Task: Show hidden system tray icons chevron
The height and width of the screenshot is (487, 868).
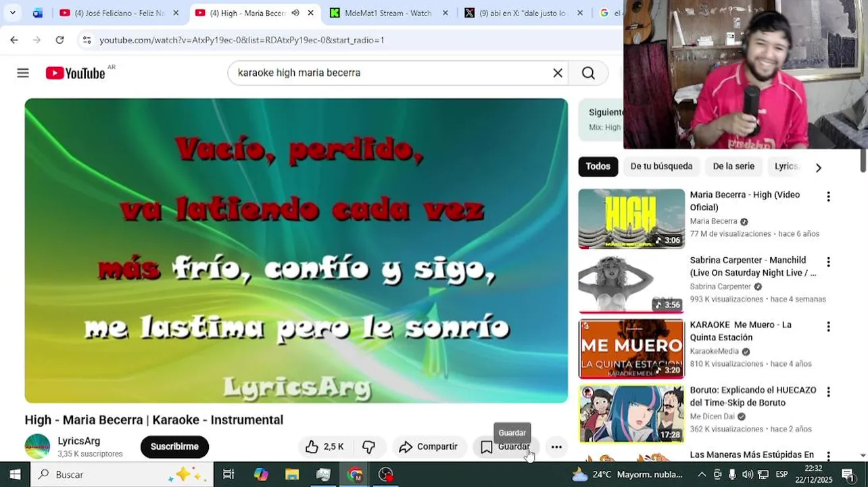Action: pyautogui.click(x=702, y=474)
